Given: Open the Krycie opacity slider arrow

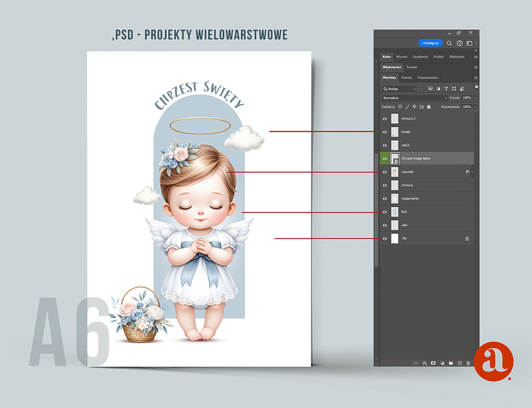Looking at the screenshot, I should 475,98.
